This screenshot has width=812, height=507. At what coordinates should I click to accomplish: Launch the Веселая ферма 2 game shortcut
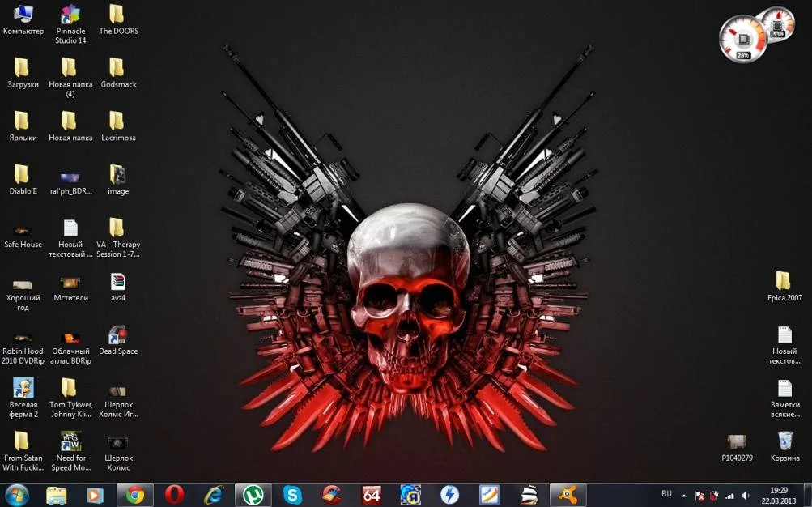(23, 398)
